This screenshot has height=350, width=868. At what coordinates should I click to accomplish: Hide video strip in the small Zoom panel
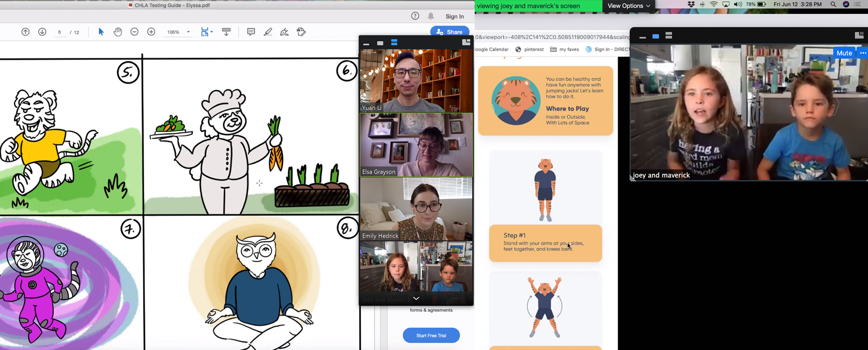click(x=366, y=44)
